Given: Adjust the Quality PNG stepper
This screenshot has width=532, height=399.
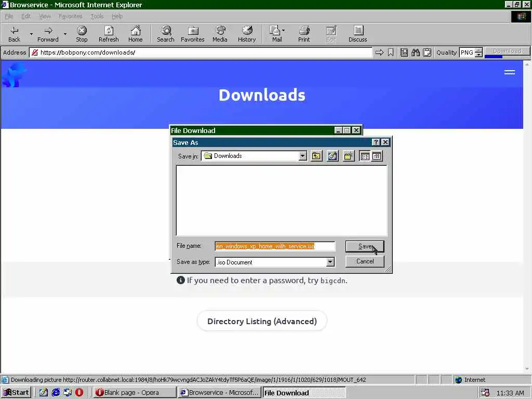Looking at the screenshot, I should (x=478, y=52).
